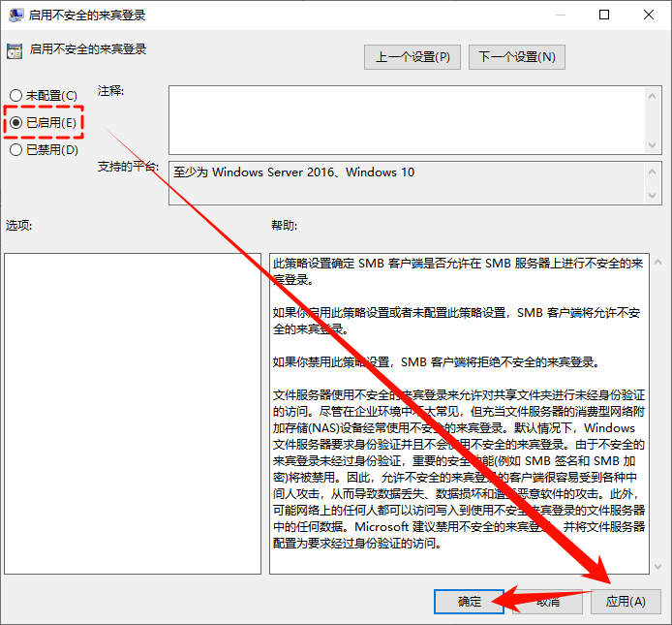Image resolution: width=672 pixels, height=625 pixels.
Task: Select the 未配置(C) radio option
Action: point(44,95)
